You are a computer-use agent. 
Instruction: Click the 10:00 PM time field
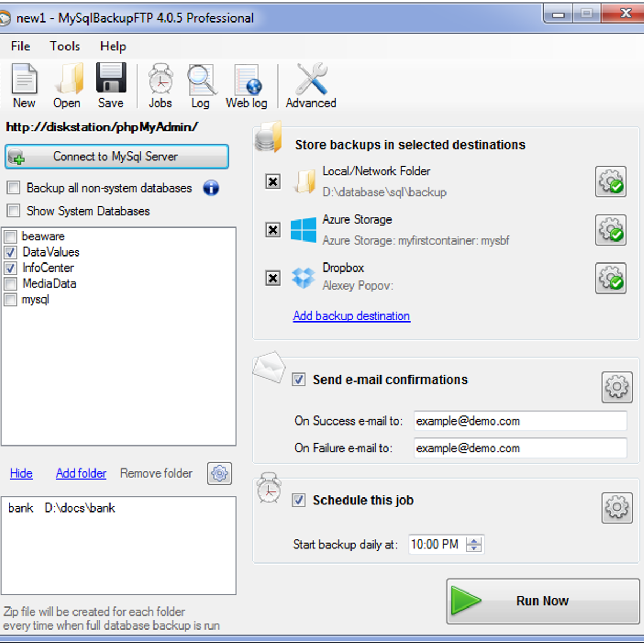437,545
